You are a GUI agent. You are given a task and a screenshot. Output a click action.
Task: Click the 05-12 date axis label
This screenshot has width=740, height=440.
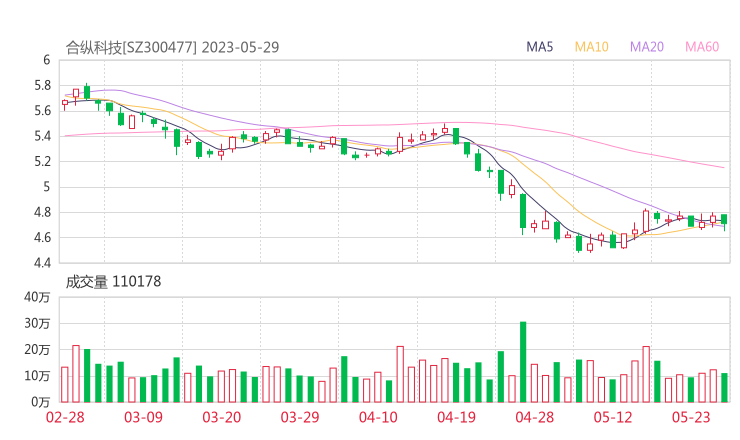(x=613, y=417)
